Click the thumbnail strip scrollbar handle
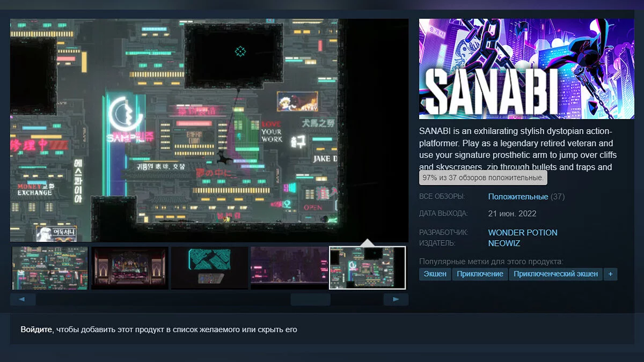 coord(310,299)
